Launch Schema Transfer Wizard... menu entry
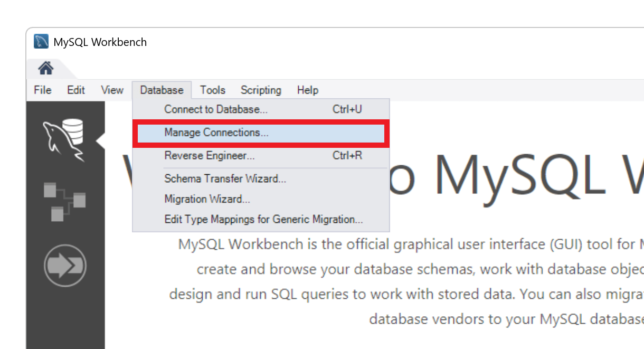Viewport: 644px width, 349px height. [261, 178]
